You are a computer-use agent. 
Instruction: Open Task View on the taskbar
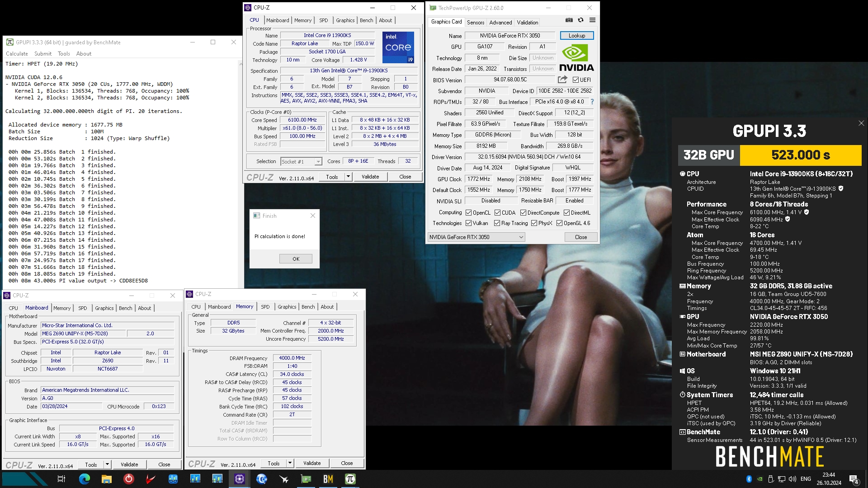tap(61, 479)
